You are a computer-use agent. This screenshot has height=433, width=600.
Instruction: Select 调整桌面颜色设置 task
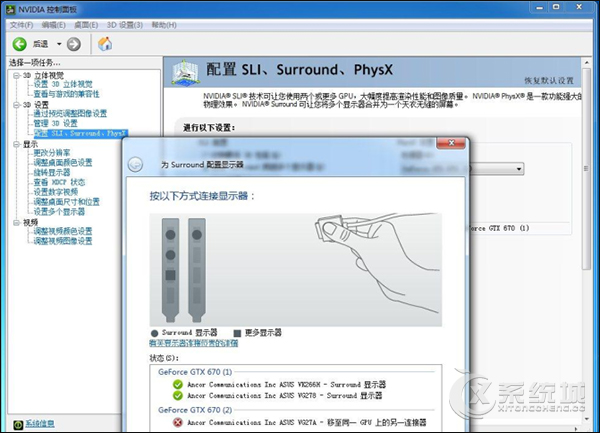click(x=63, y=163)
